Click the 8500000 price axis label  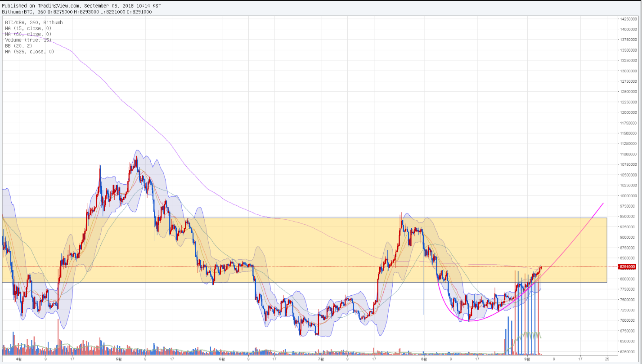coord(629,258)
